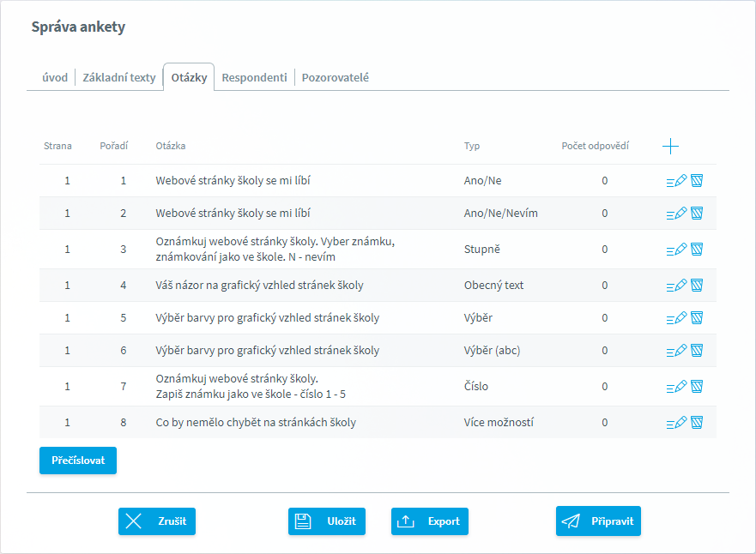
Task: Add a new question with plus icon
Action: coord(670,146)
